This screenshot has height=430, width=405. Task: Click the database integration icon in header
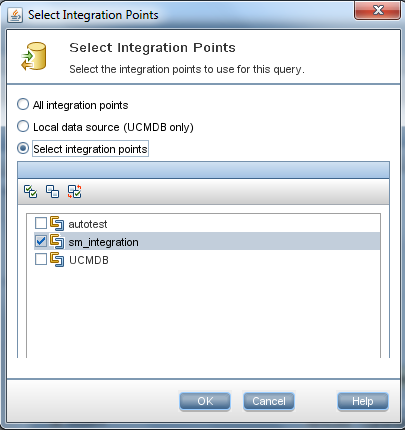[34, 56]
